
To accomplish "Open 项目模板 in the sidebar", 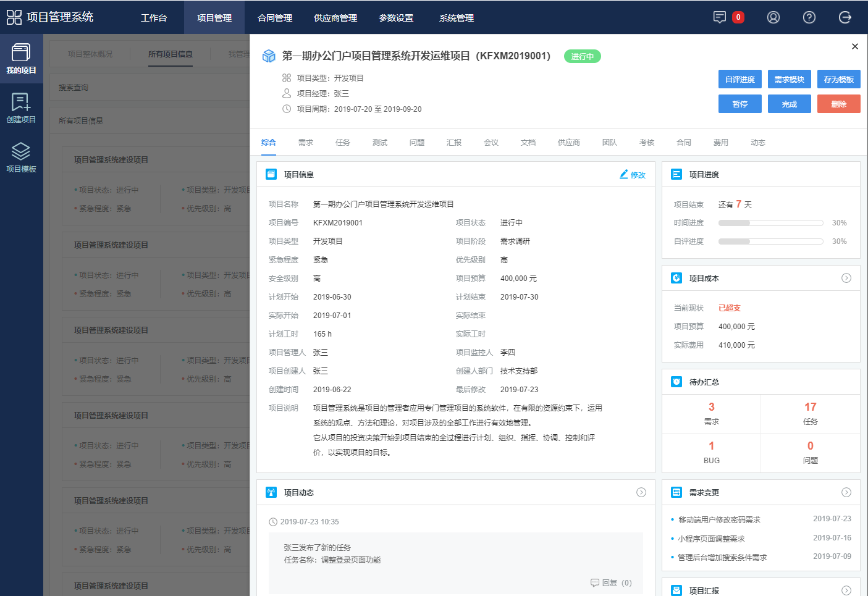I will pyautogui.click(x=21, y=158).
